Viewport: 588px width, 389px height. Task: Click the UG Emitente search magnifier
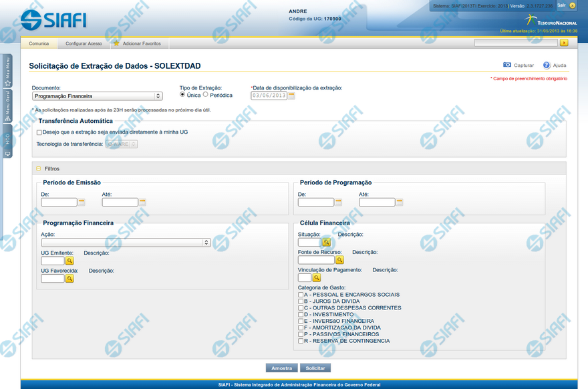[69, 261]
